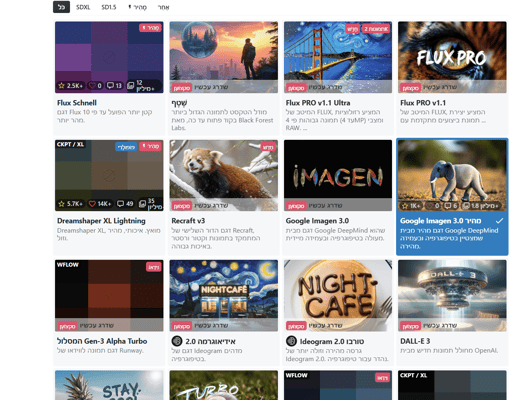
Task: Click שדרג עכשיו on the Google Imagen 3.0 card
Action: coord(325,206)
